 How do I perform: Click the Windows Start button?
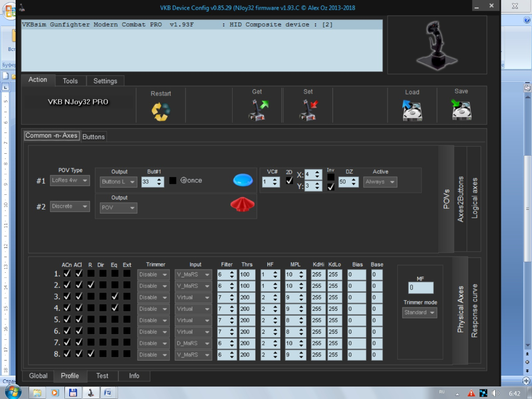pos(12,392)
